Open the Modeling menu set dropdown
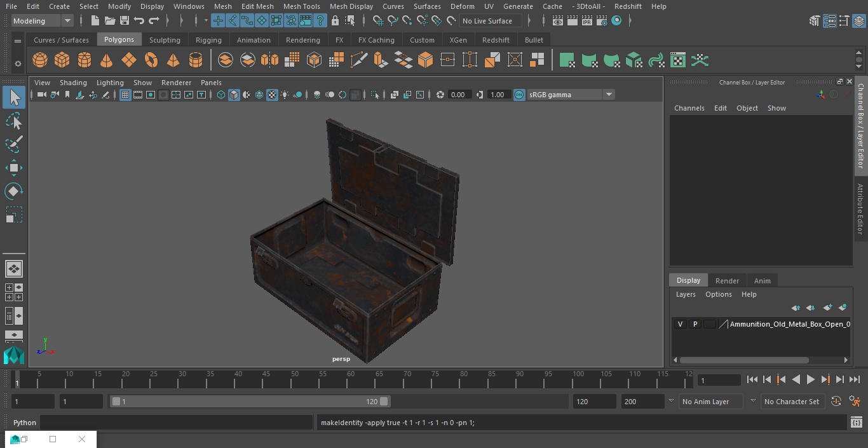Image resolution: width=868 pixels, height=448 pixels. pyautogui.click(x=43, y=21)
